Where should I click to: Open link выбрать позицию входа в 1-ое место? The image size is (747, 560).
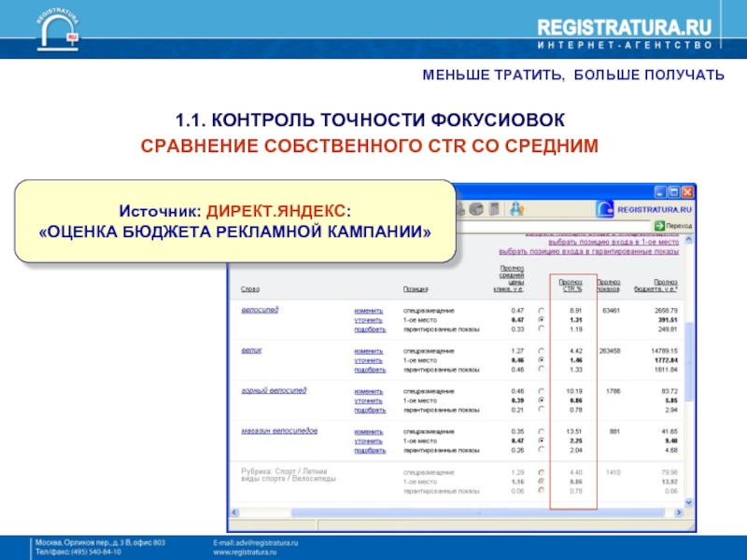pyautogui.click(x=613, y=243)
